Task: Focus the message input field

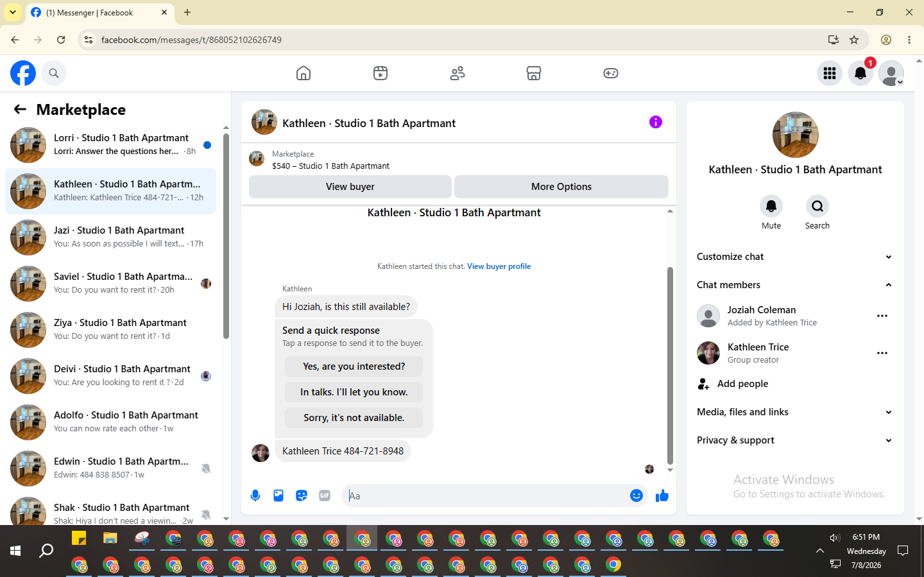Action: [x=488, y=495]
